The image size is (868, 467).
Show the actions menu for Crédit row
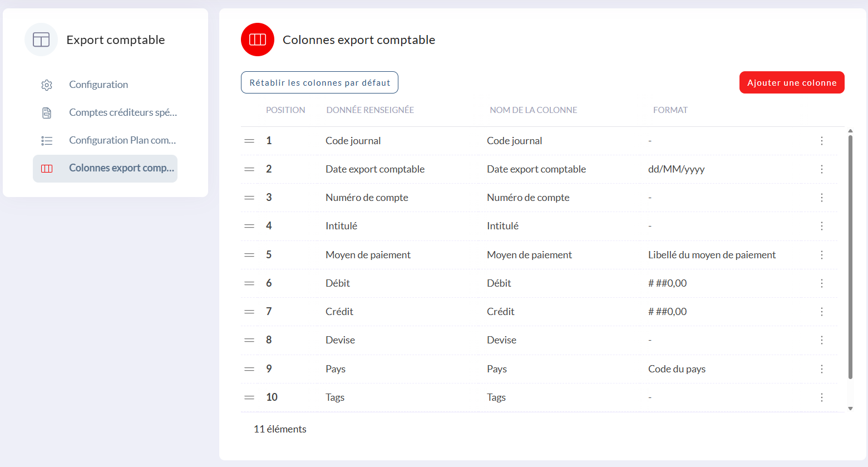pyautogui.click(x=821, y=312)
